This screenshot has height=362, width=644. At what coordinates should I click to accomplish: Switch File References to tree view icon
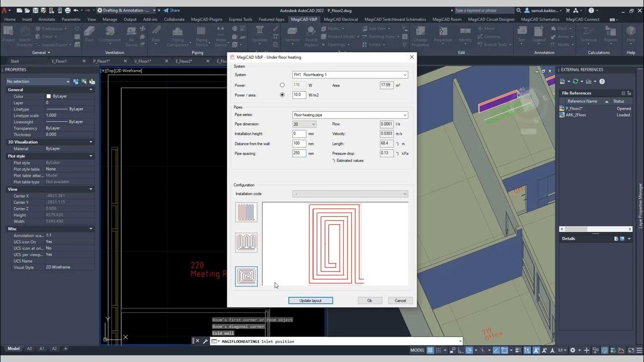click(629, 93)
